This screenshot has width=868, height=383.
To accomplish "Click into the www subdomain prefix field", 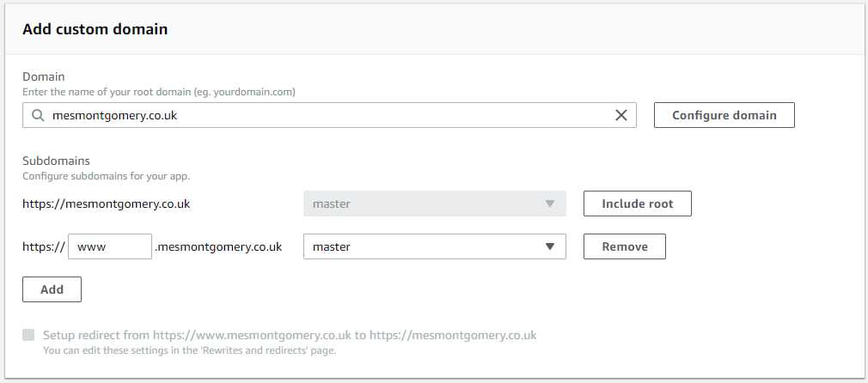I will tap(109, 247).
